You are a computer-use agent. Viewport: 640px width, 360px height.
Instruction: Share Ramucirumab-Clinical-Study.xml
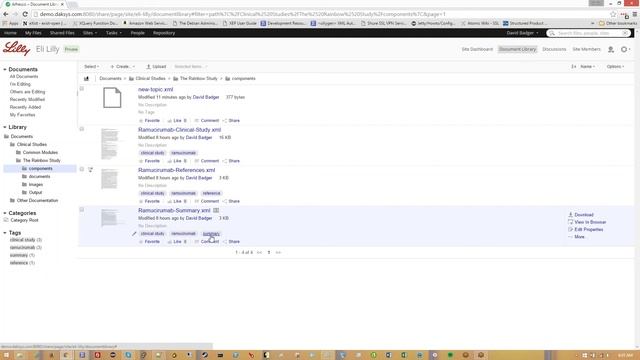pos(231,161)
